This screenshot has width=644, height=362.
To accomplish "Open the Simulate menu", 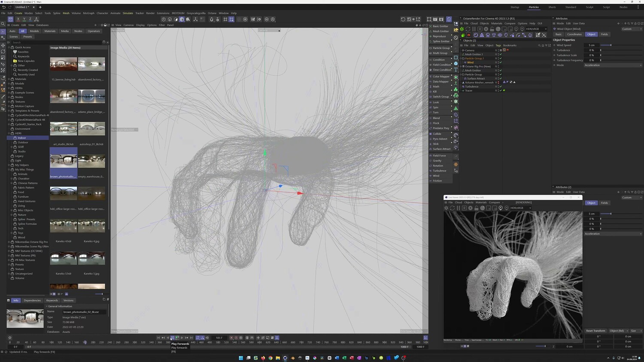I will point(128,13).
